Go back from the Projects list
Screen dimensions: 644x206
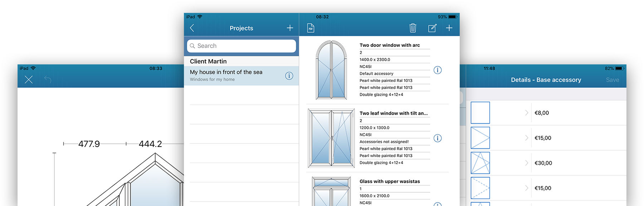tap(192, 28)
